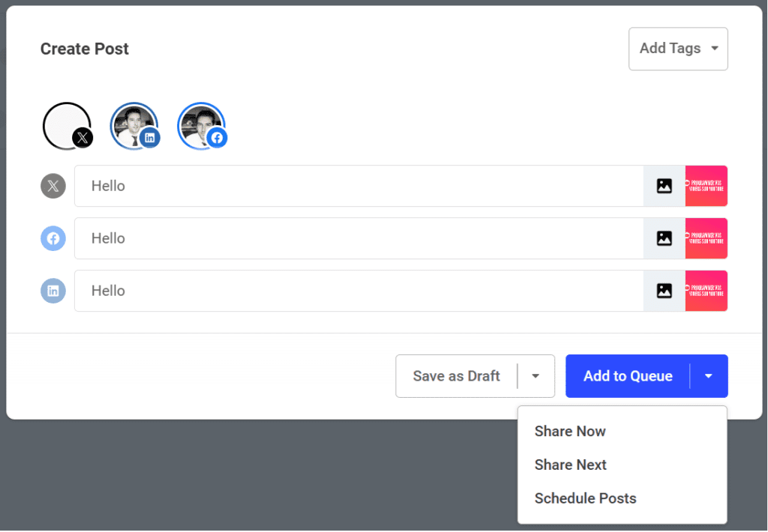
Task: Select Share Now from the menu
Action: click(x=570, y=431)
